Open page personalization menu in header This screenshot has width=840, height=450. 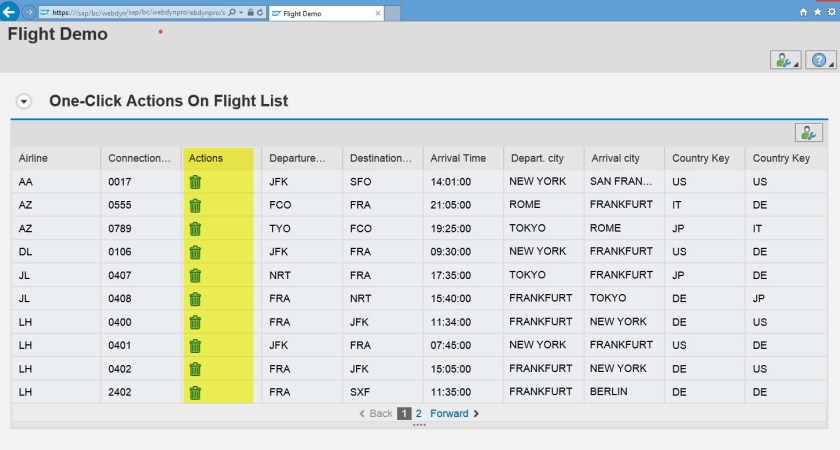click(785, 60)
